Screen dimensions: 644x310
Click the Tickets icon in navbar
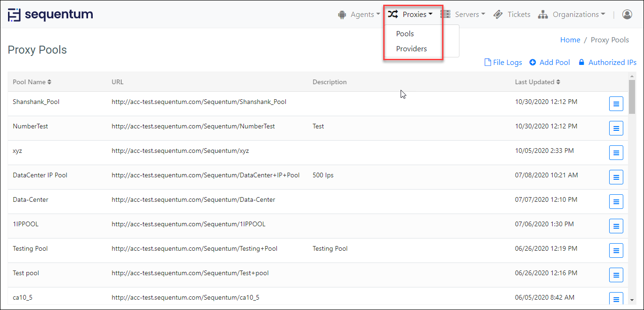click(498, 15)
